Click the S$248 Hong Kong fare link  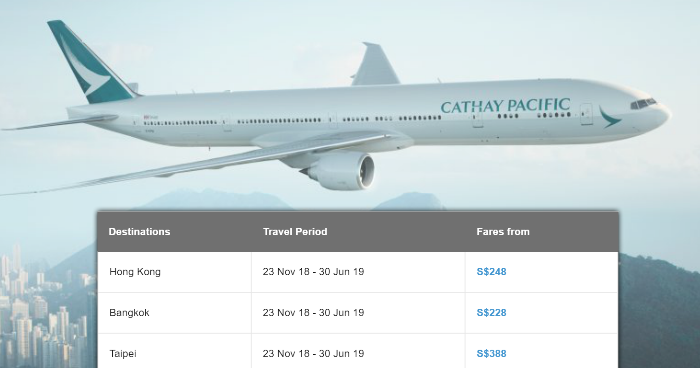(x=491, y=272)
